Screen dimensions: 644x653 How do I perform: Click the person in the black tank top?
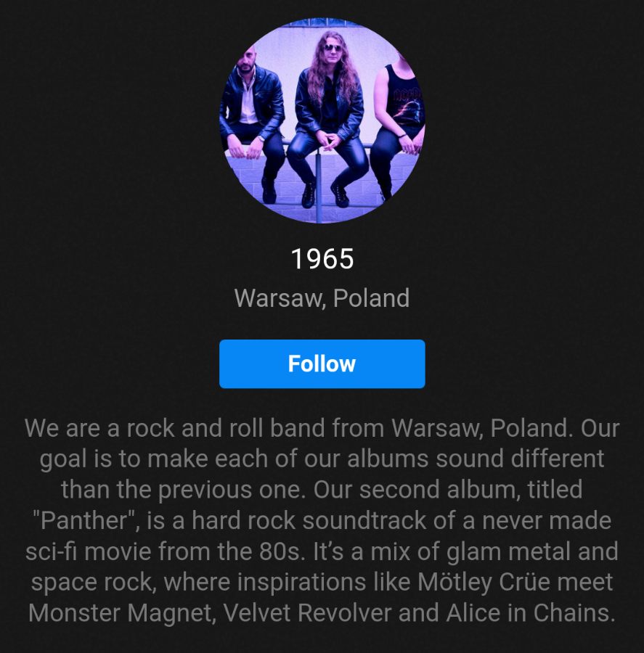[x=398, y=125]
